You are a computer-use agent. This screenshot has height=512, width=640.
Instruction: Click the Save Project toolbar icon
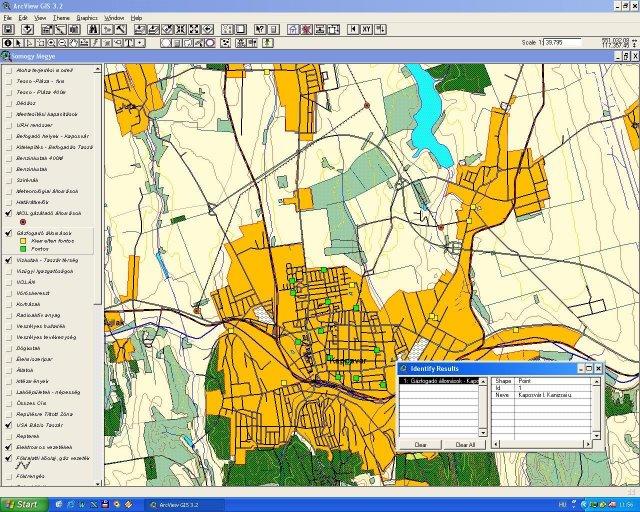(8, 29)
